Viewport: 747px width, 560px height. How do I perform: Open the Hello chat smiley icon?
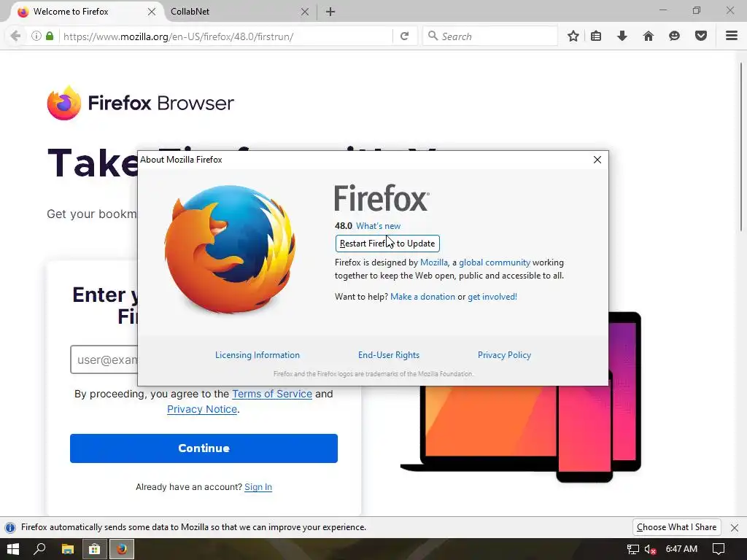[674, 36]
